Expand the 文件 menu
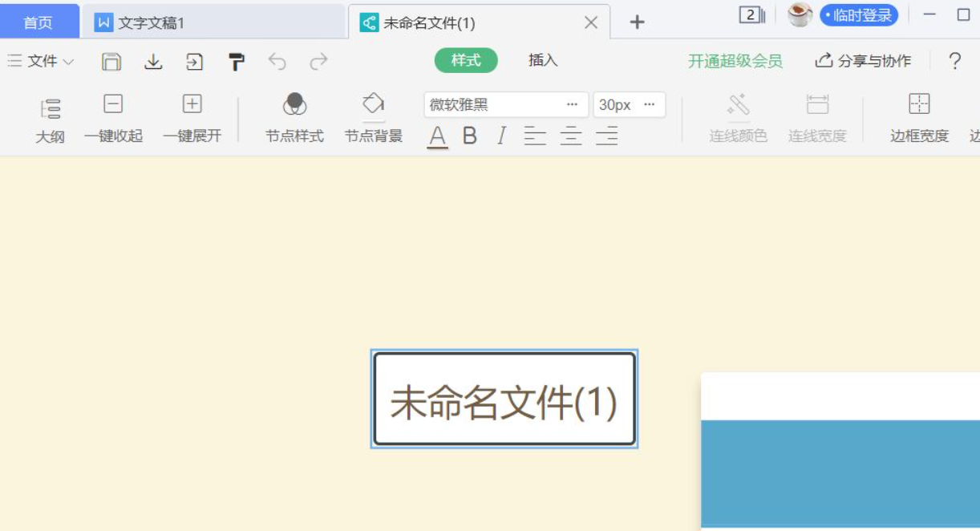Viewport: 980px width, 531px height. click(x=41, y=61)
